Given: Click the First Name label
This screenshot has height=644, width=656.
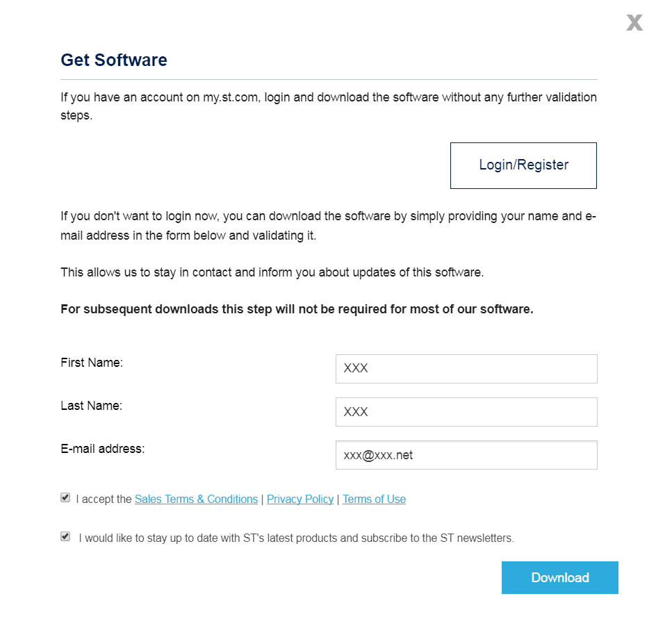Looking at the screenshot, I should coord(92,363).
